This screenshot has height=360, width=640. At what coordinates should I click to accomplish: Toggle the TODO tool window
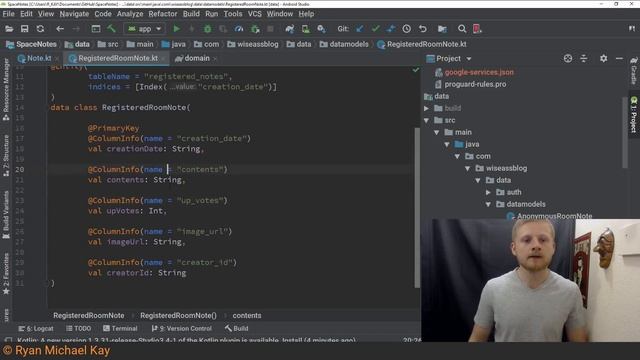coord(78,328)
